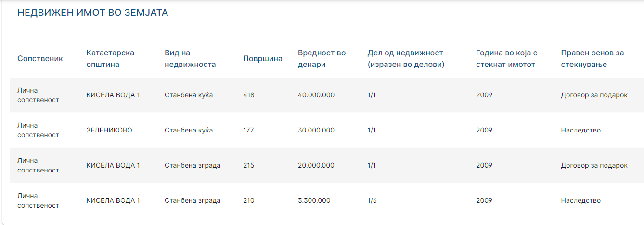Viewport: 644px width, 225px height.
Task: Click the 3.300.000 value cell
Action: [x=314, y=200]
